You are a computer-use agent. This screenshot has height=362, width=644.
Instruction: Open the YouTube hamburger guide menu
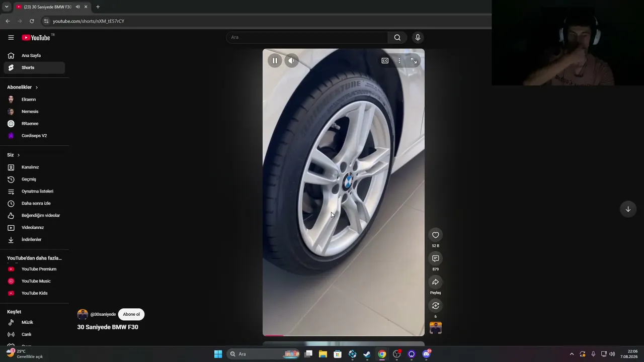[x=11, y=37]
